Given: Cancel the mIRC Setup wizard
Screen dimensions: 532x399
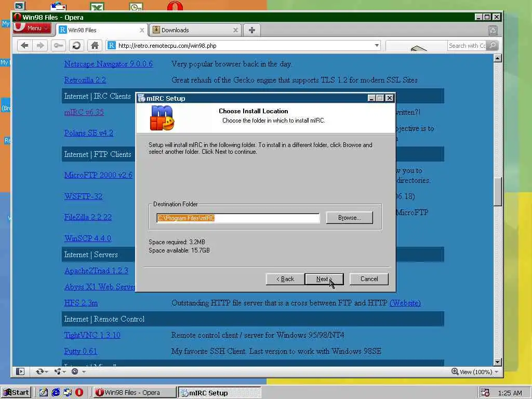Looking at the screenshot, I should click(369, 279).
